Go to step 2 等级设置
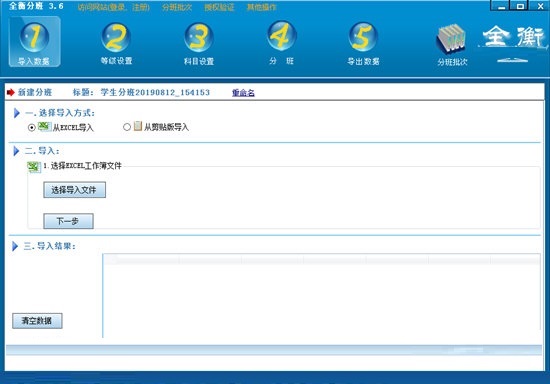 click(x=116, y=44)
